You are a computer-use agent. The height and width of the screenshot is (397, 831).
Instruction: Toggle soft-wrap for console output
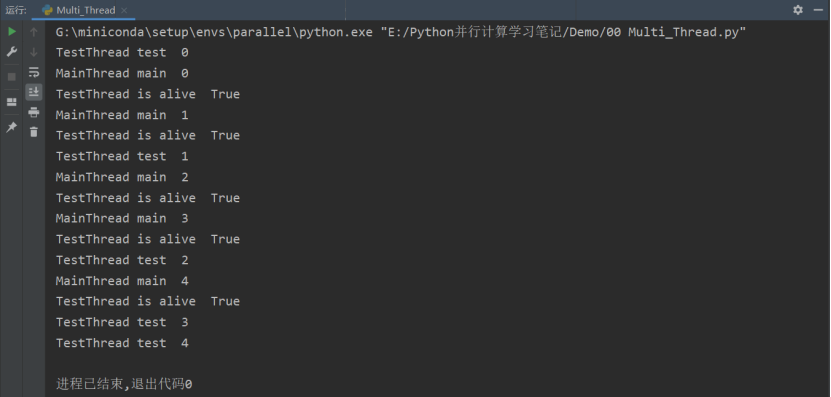pos(34,72)
